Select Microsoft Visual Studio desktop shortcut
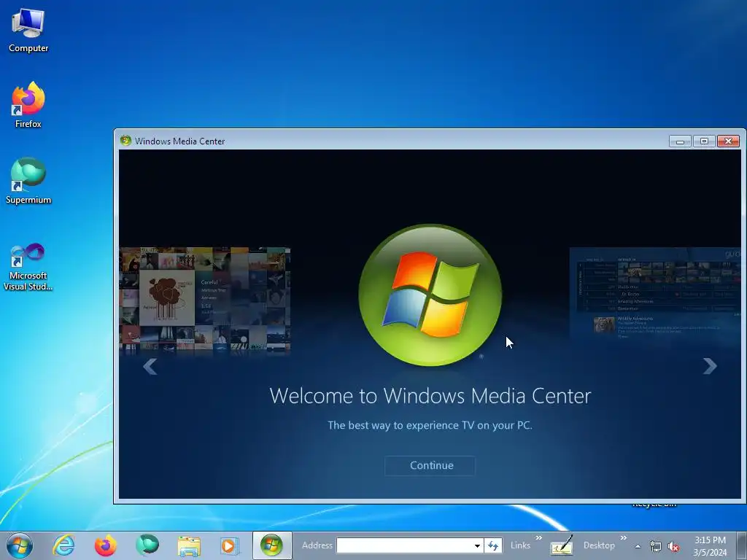 click(28, 267)
